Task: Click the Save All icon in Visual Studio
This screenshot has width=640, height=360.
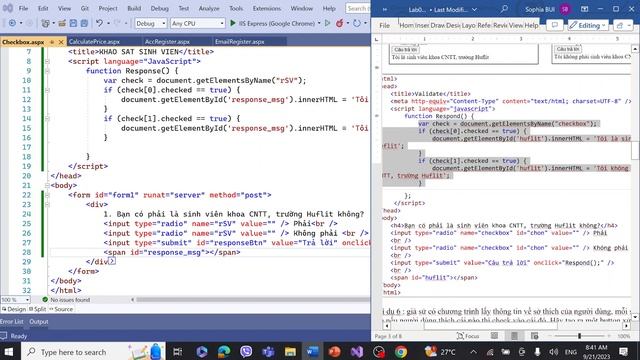Action: (84, 23)
